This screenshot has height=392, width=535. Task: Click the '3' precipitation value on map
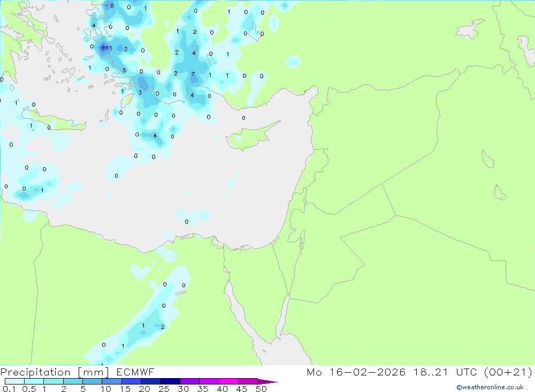[x=140, y=93]
